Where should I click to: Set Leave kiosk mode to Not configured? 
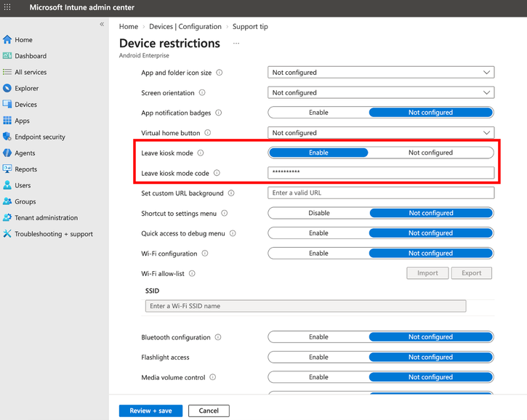430,153
